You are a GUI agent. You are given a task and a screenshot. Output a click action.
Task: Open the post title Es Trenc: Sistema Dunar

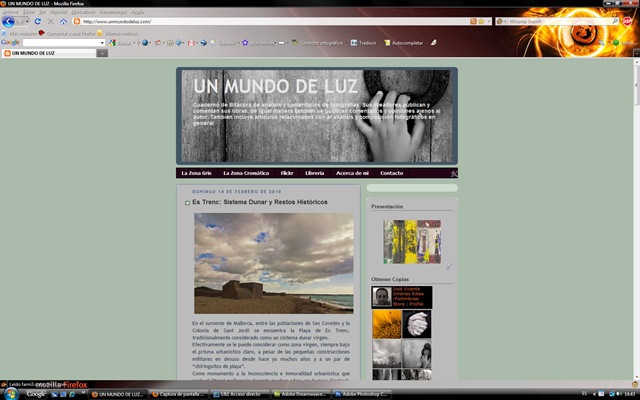coord(260,202)
